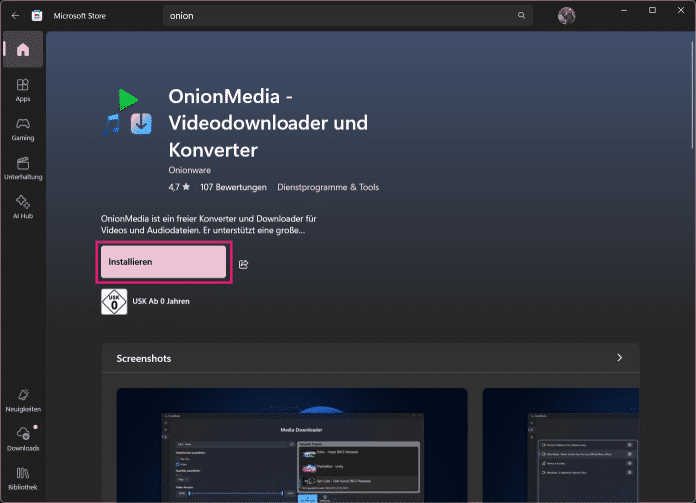
Task: Click the USK Ab 0 Jahren rating badge
Action: tap(114, 301)
